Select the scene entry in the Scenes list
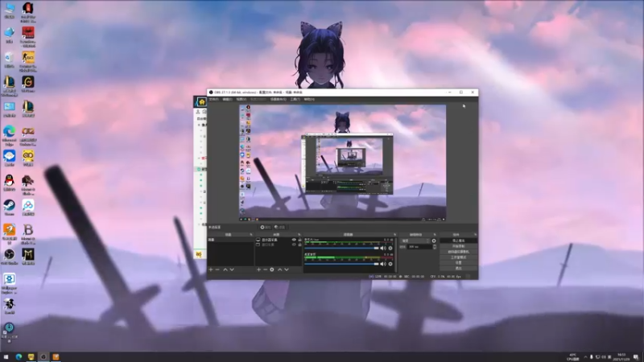This screenshot has width=644, height=362. pos(230,240)
